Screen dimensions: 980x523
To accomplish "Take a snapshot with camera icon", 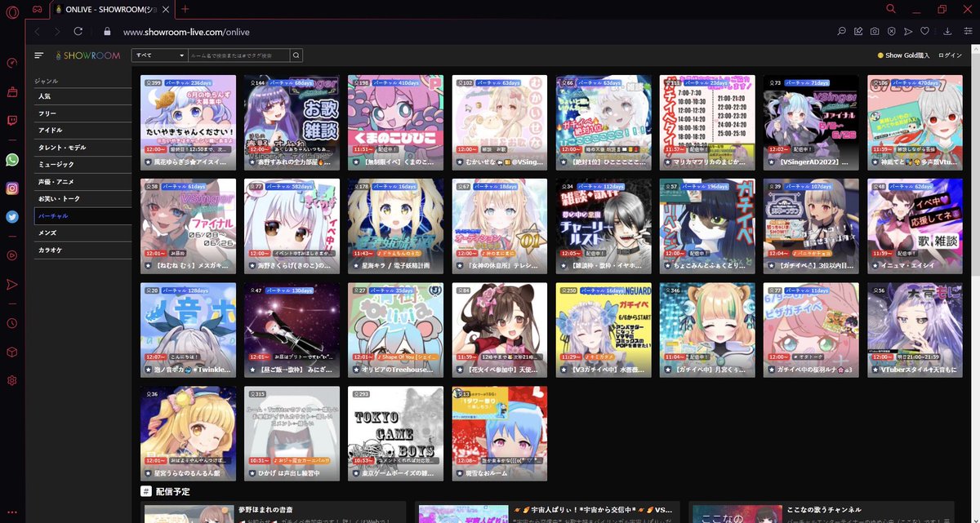I will point(875,32).
